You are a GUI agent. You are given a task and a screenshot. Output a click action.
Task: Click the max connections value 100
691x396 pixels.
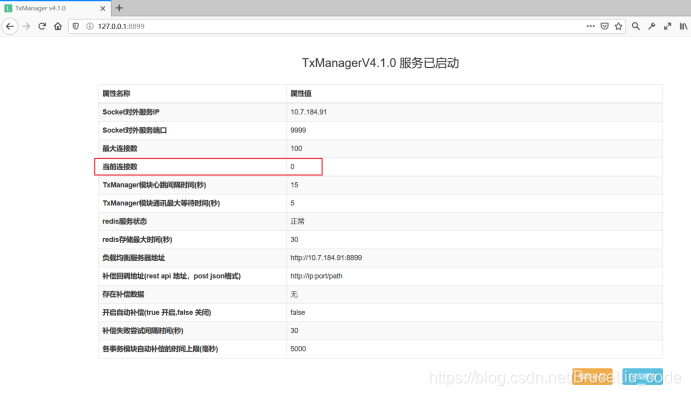click(296, 148)
